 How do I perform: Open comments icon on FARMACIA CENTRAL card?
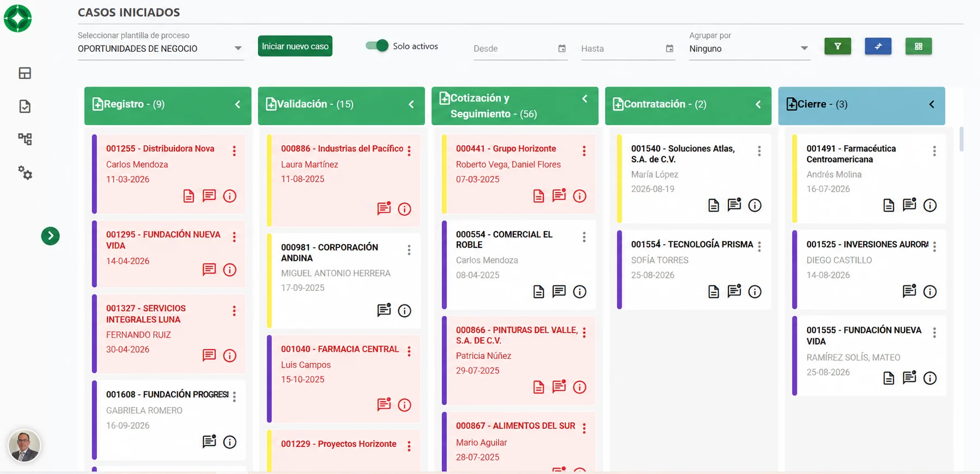click(384, 404)
